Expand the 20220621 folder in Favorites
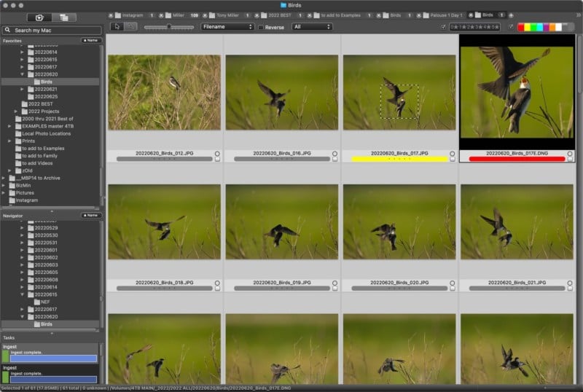The image size is (583, 392). pyautogui.click(x=23, y=90)
